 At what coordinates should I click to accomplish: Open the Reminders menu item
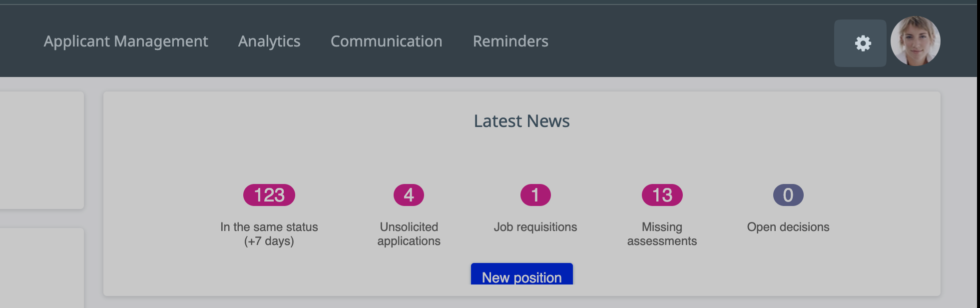[510, 41]
